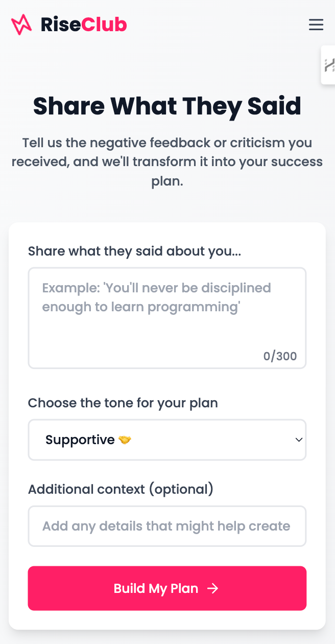The image size is (335, 644).
Task: Click the "Add any details" placeholder text
Action: [x=166, y=526]
